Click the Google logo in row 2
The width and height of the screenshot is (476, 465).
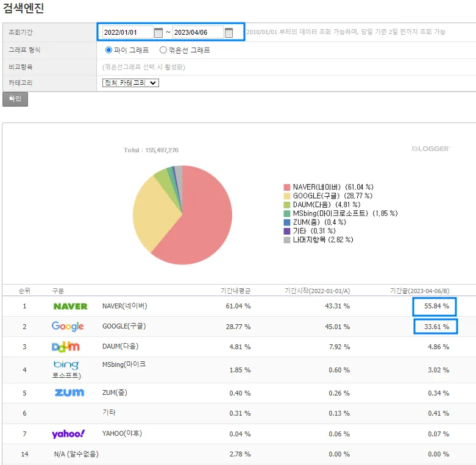coord(68,326)
